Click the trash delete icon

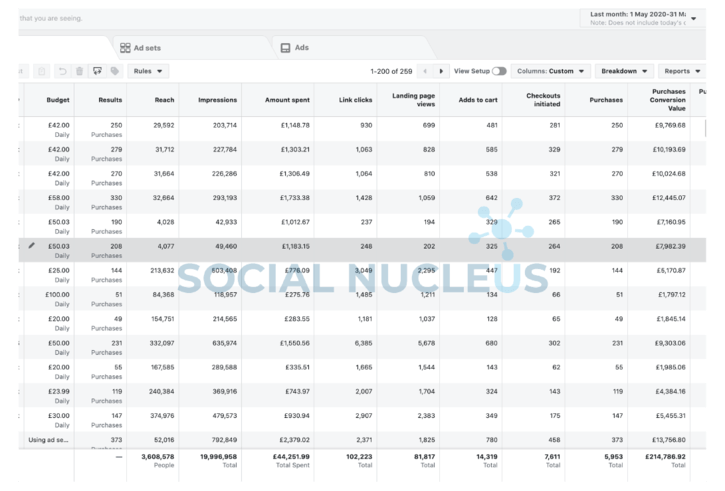(79, 71)
